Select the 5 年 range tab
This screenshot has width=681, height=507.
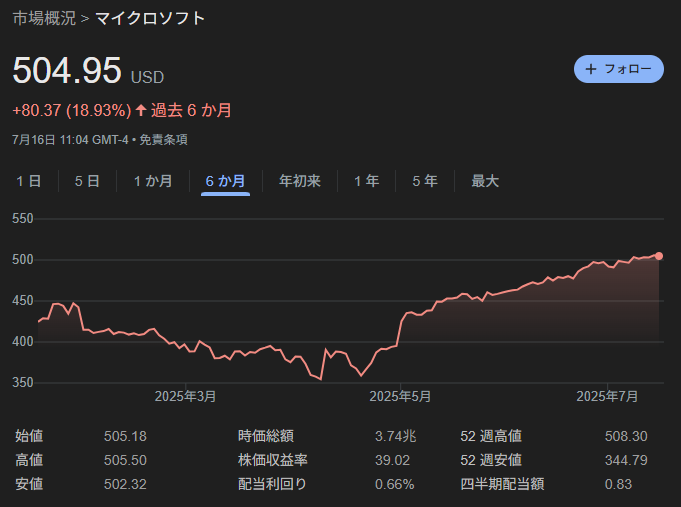pos(425,181)
